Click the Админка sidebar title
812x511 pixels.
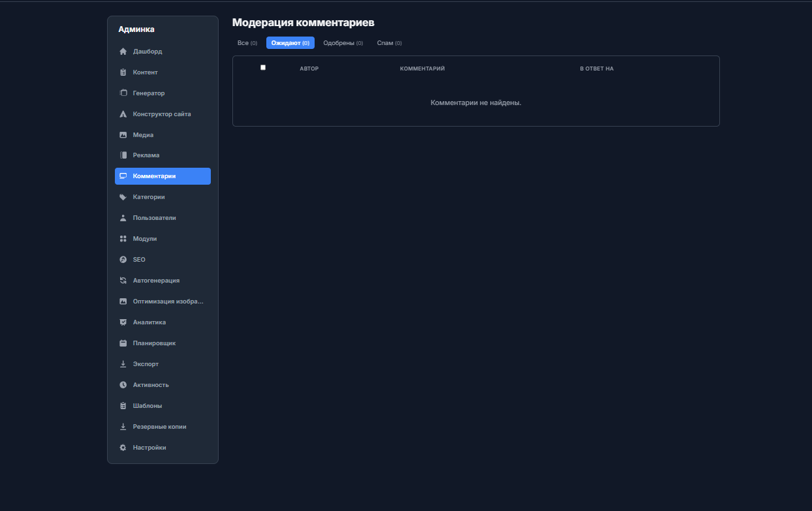pos(136,29)
